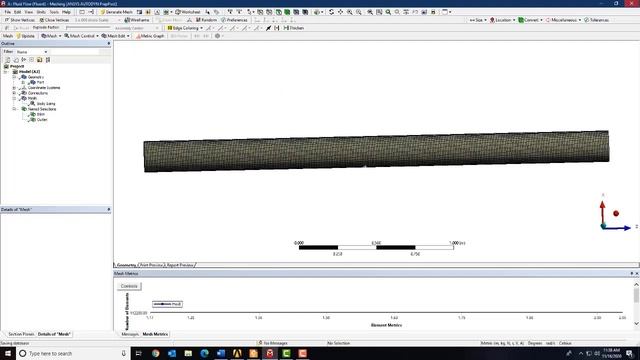Select the Body Sizing tree item
This screenshot has height=360, width=640.
click(x=46, y=103)
